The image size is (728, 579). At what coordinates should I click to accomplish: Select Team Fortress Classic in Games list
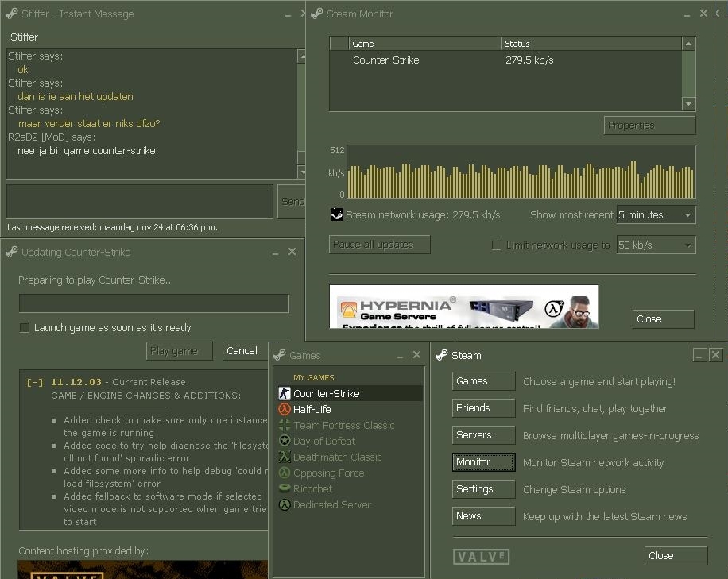350,425
